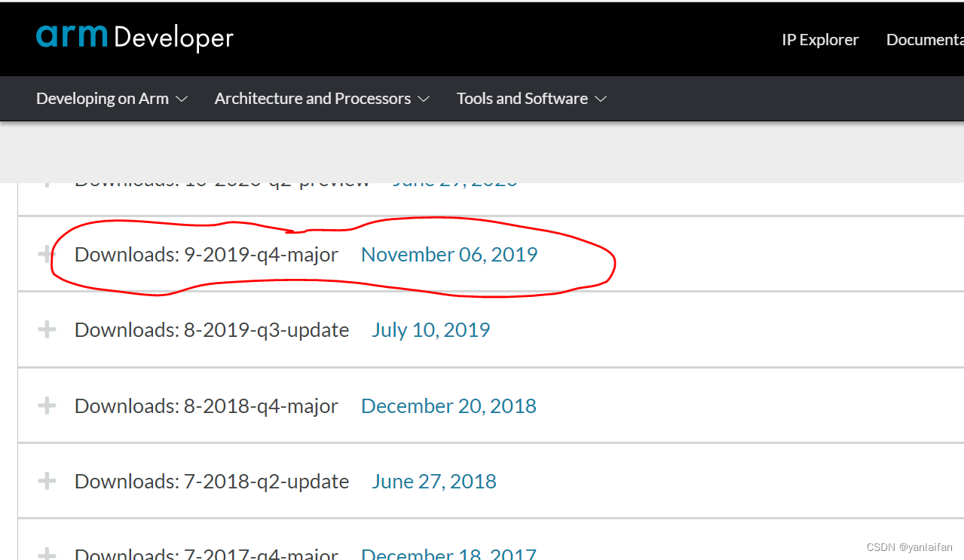
Task: Open the July 10, 2019 release link
Action: (x=430, y=329)
